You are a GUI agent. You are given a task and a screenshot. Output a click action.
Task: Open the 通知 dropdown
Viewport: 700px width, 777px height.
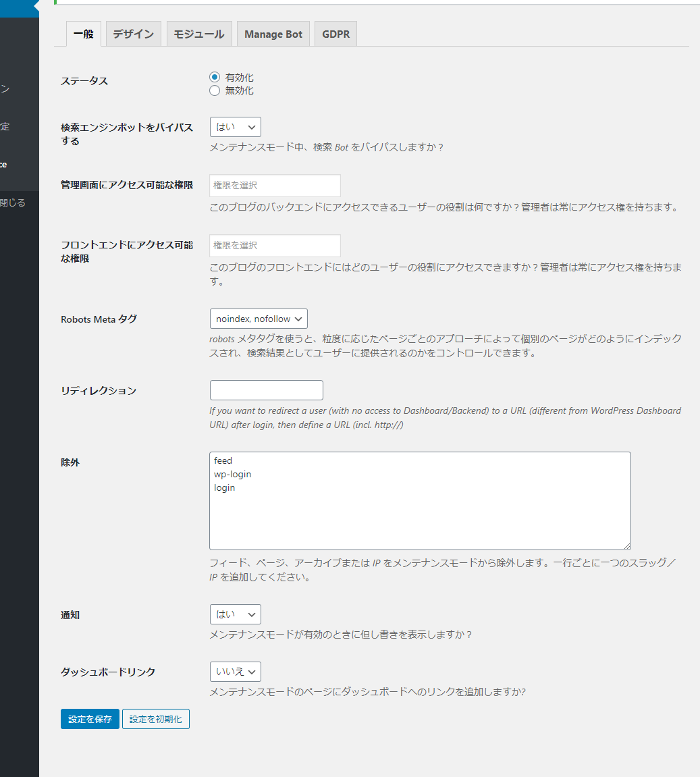235,614
